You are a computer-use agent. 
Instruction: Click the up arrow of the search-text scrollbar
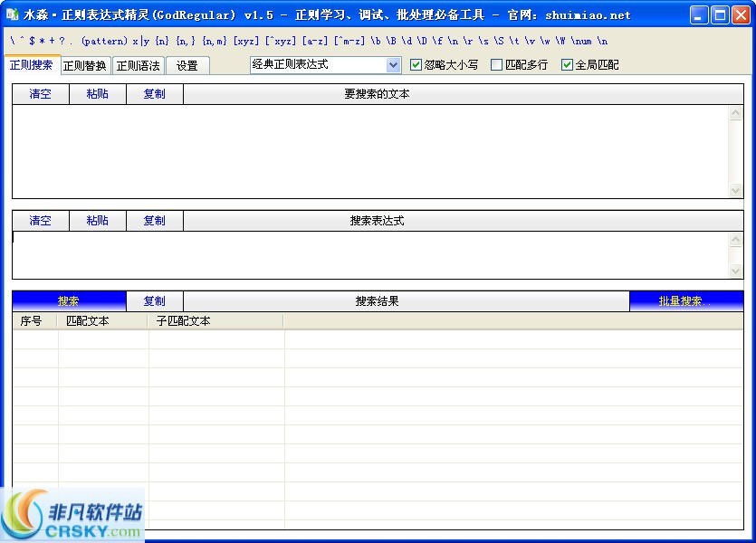735,113
